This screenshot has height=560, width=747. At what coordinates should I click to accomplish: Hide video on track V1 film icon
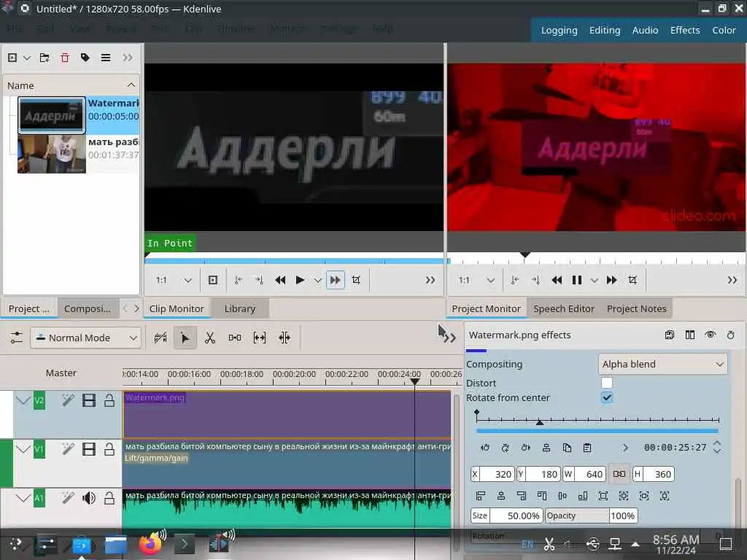click(x=88, y=449)
